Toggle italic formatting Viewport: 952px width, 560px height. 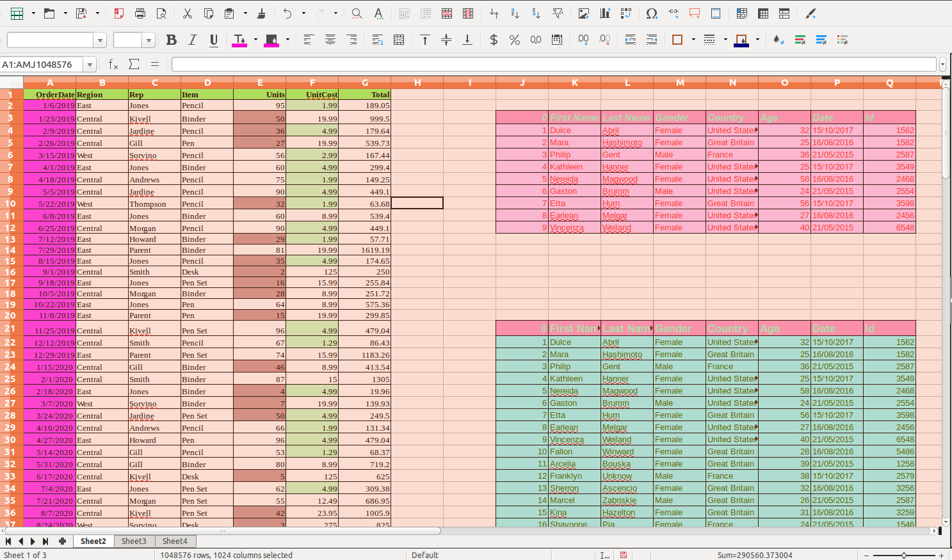click(192, 40)
